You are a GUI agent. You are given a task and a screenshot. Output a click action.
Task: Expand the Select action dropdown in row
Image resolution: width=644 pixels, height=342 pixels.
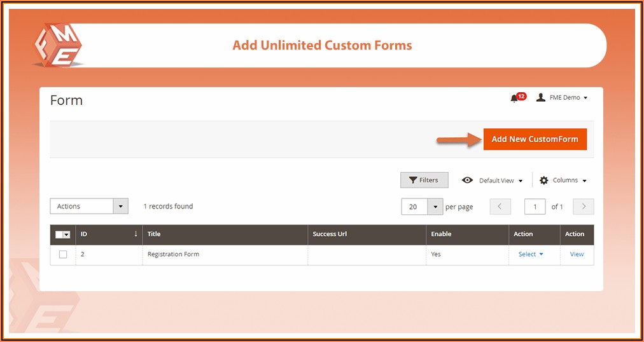531,254
